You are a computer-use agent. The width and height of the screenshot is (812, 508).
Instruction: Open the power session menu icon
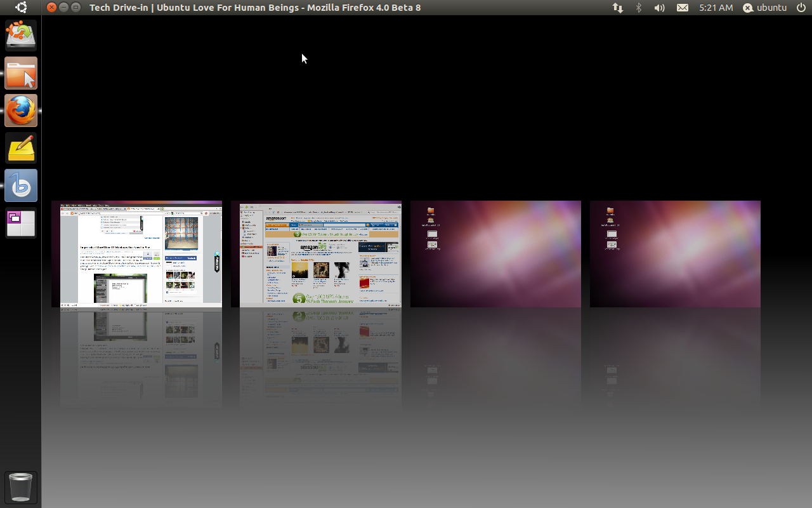[801, 8]
